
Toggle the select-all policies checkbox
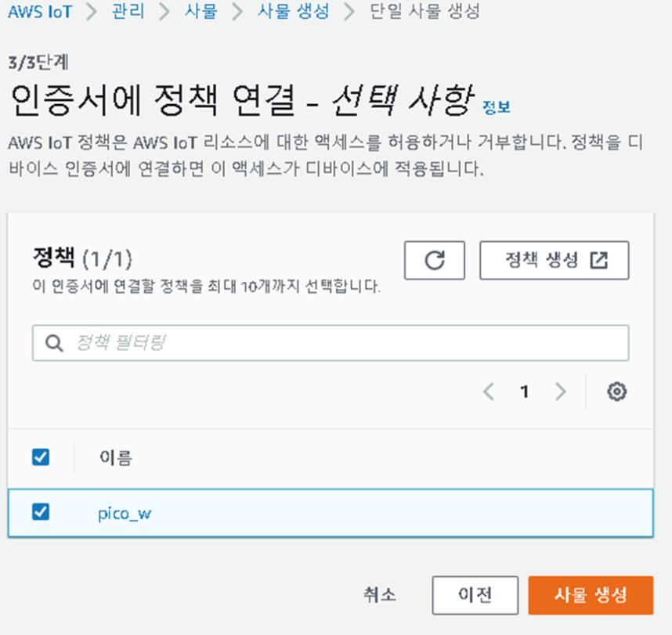tap(41, 457)
